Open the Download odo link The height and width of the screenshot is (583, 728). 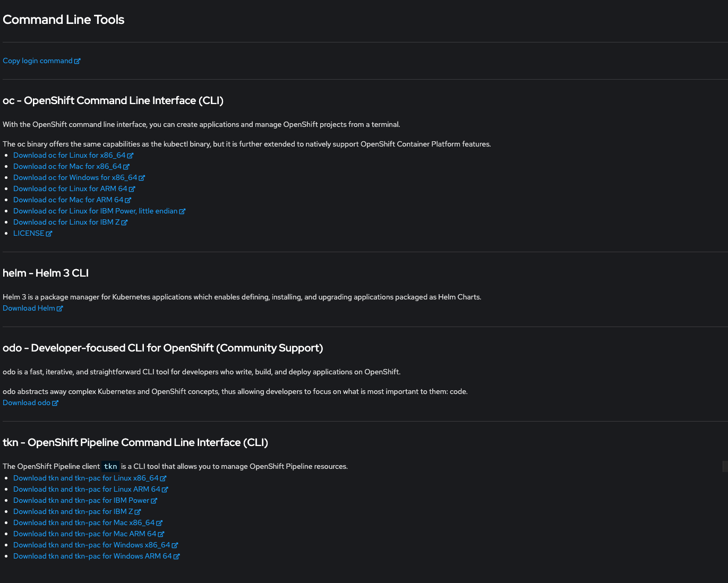coord(27,402)
